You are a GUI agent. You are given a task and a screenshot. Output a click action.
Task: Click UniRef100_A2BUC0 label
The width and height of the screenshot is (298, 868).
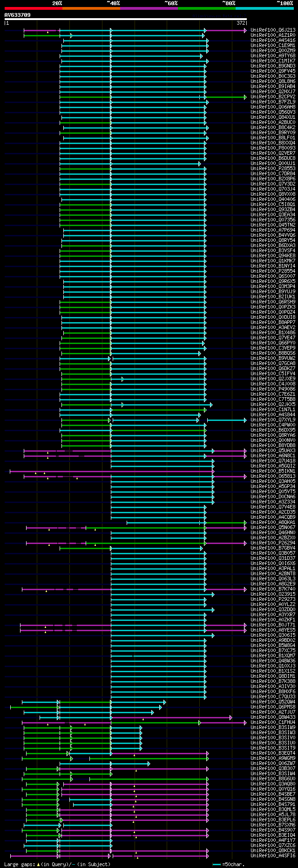tap(273, 123)
